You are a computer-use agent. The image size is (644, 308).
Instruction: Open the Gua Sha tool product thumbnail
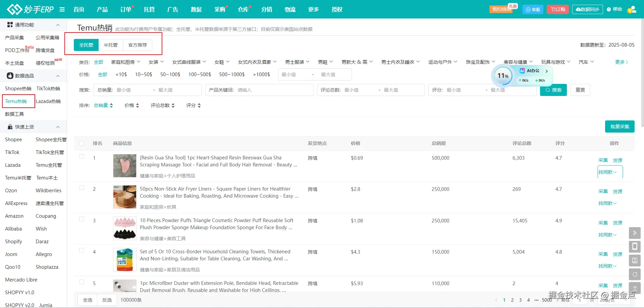[125, 166]
